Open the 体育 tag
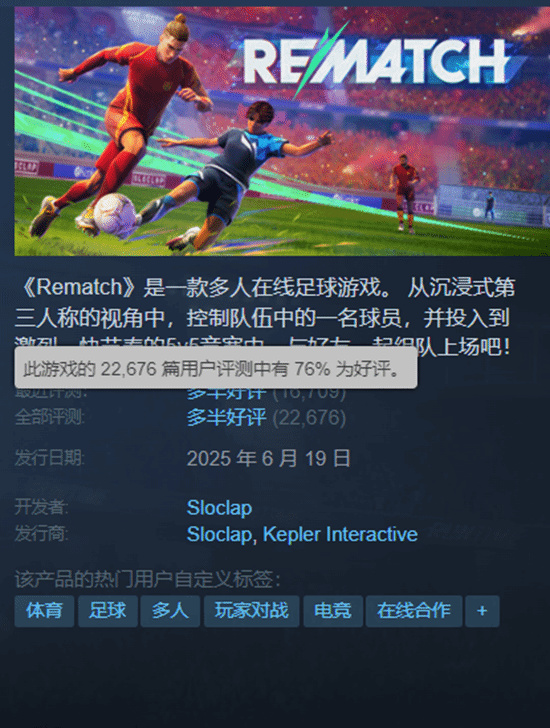 44,611
